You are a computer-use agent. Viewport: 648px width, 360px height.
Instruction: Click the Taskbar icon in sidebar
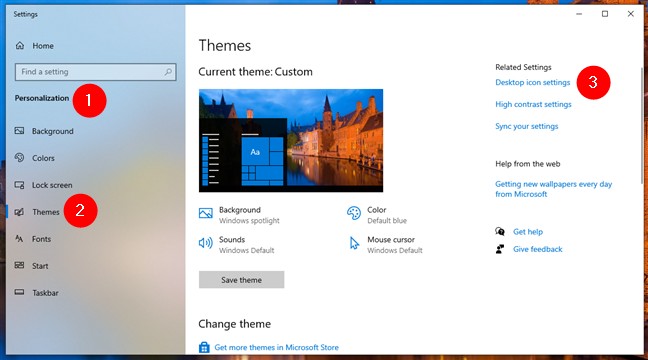click(x=19, y=292)
